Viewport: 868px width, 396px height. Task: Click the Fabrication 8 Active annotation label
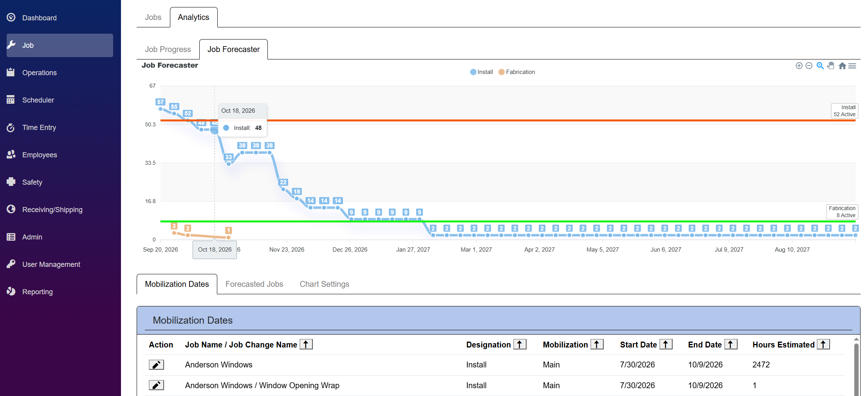(x=842, y=212)
